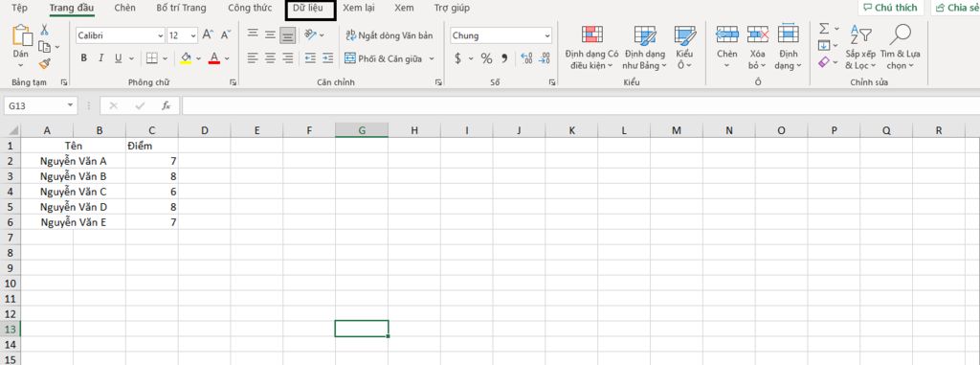Toggle Bold formatting
This screenshot has width=980, height=365.
[84, 58]
